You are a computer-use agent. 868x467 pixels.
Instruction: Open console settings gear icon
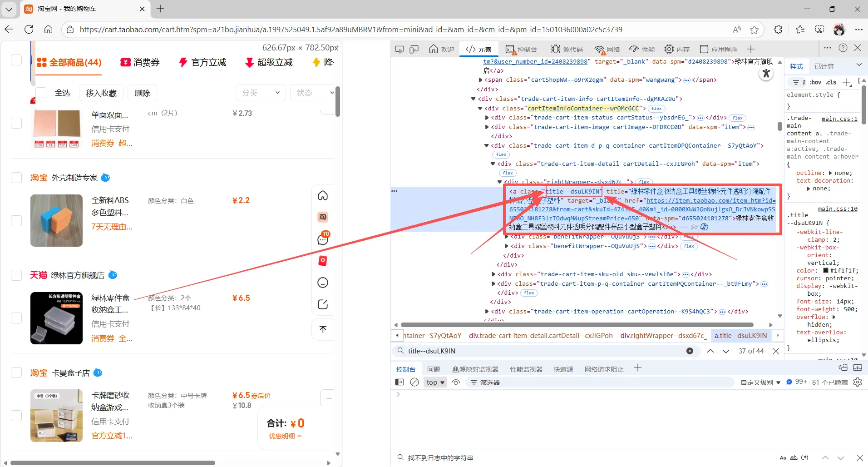858,383
